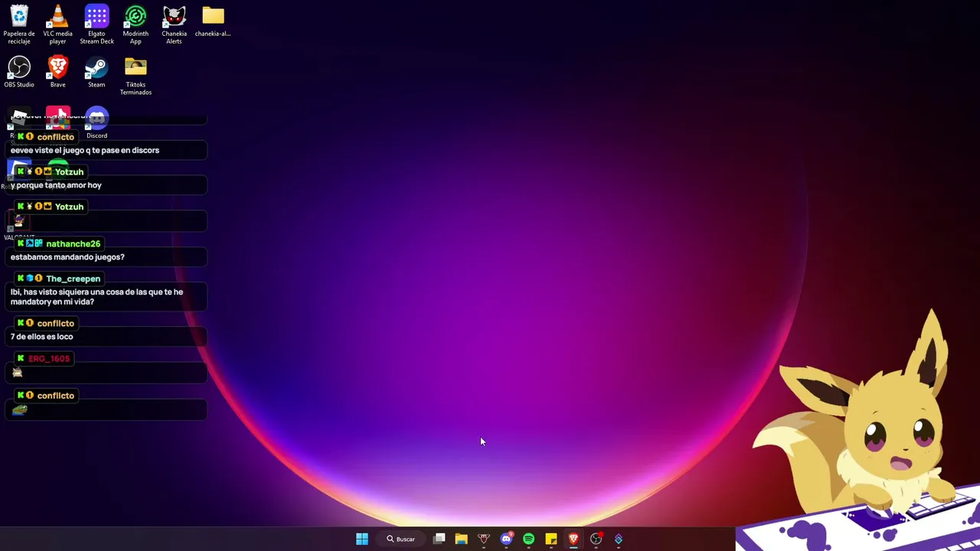Image resolution: width=980 pixels, height=551 pixels.
Task: Click the red winged app icon in taskbar
Action: pos(484,540)
